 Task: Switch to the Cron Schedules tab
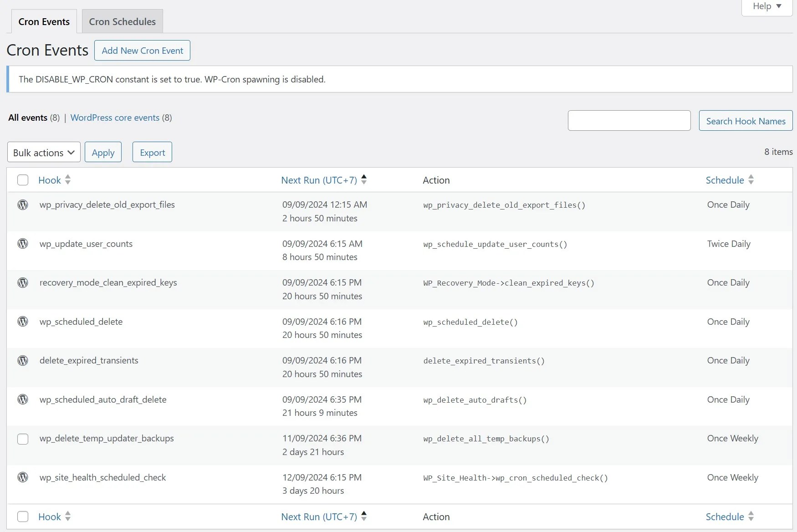point(123,21)
